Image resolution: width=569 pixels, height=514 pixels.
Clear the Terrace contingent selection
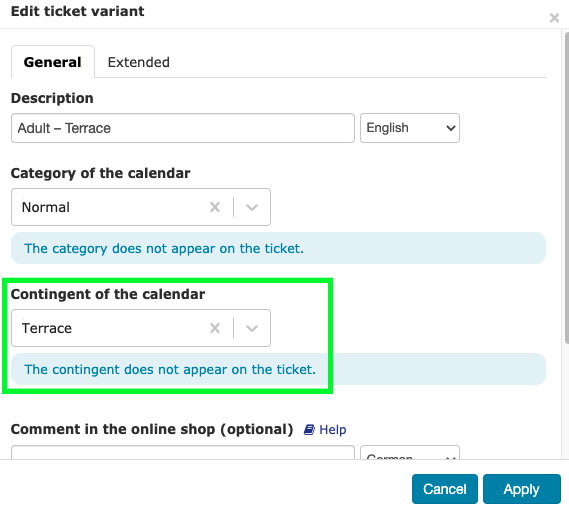tap(215, 328)
